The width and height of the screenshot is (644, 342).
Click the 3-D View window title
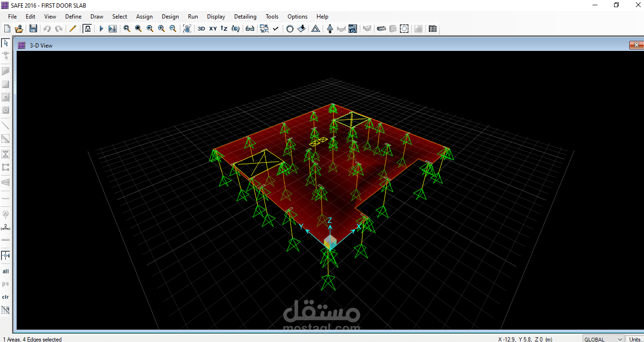(41, 46)
